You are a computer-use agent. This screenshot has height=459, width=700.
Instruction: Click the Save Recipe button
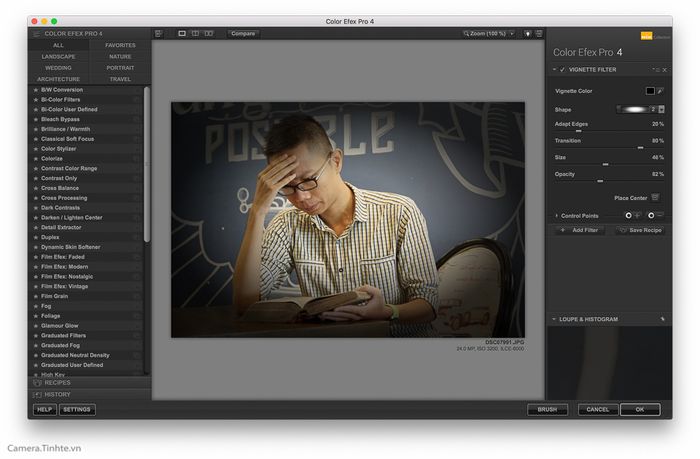[x=640, y=230]
